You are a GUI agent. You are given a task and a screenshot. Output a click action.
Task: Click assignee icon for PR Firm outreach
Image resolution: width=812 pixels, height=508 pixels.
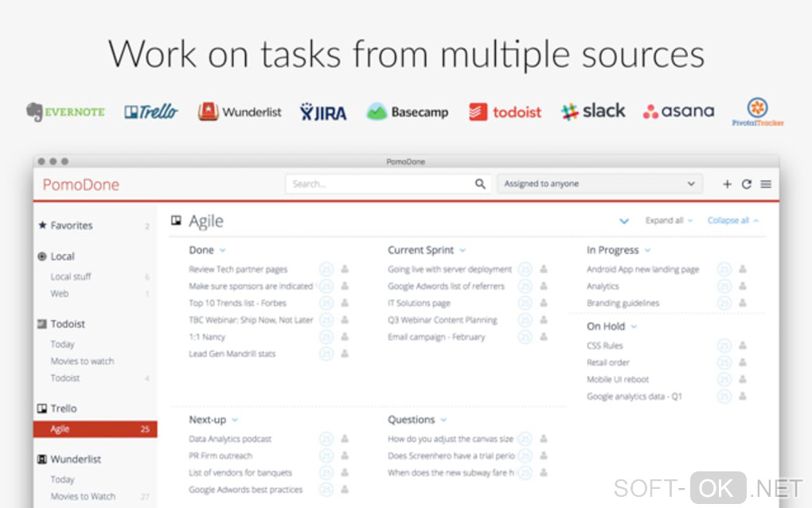coord(345,455)
